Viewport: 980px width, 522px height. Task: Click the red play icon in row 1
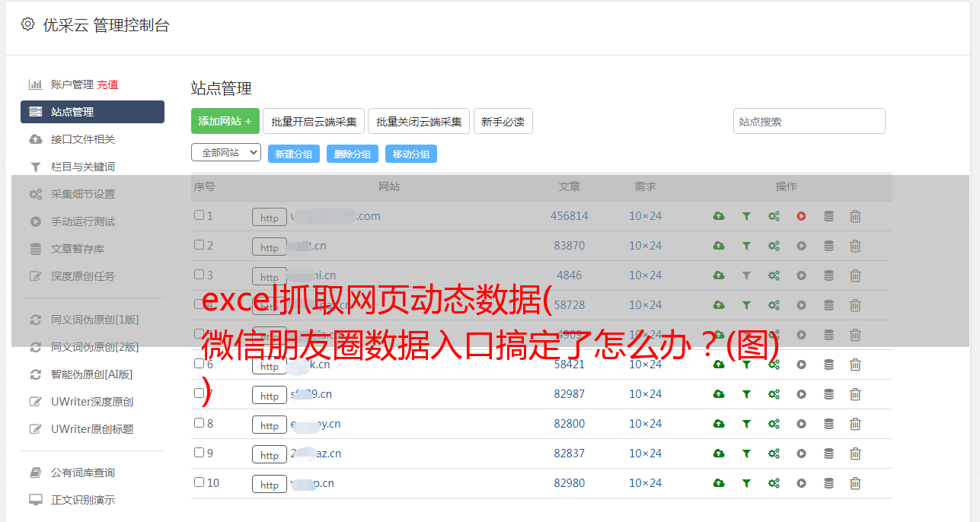click(801, 216)
